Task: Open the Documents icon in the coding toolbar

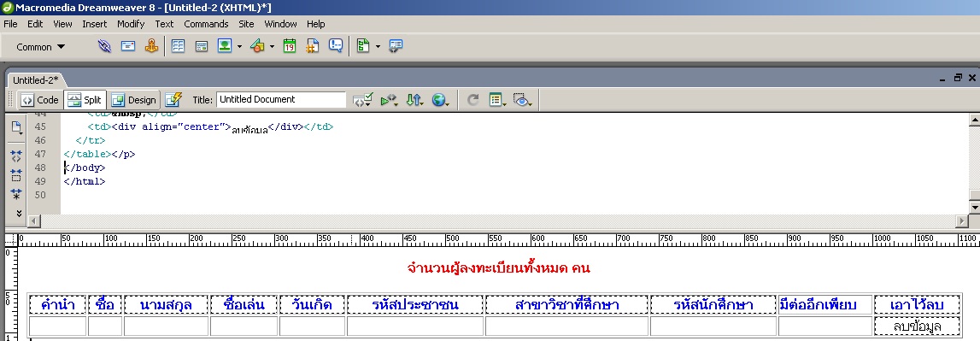Action: click(17, 127)
